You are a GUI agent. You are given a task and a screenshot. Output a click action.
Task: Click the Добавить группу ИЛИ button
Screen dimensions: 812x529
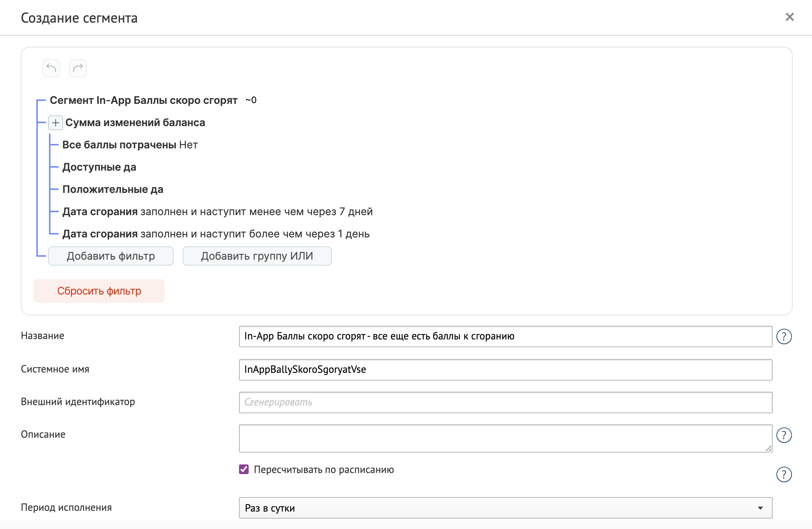[x=257, y=256]
